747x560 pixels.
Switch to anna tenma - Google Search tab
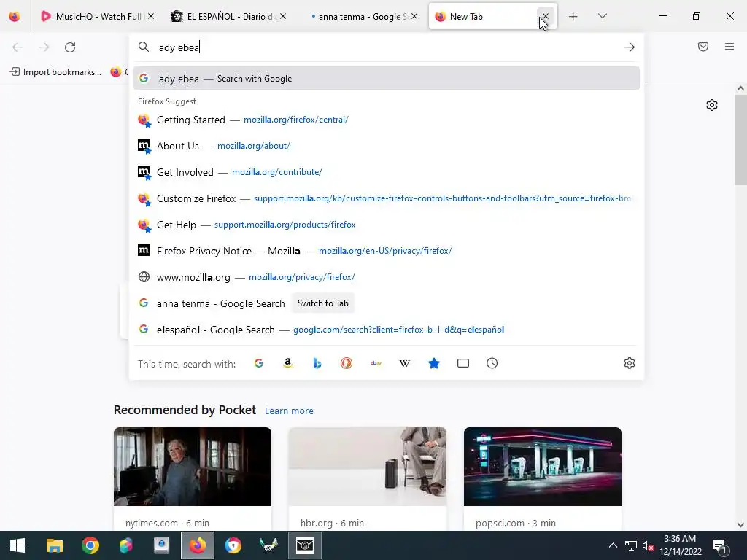coord(360,17)
